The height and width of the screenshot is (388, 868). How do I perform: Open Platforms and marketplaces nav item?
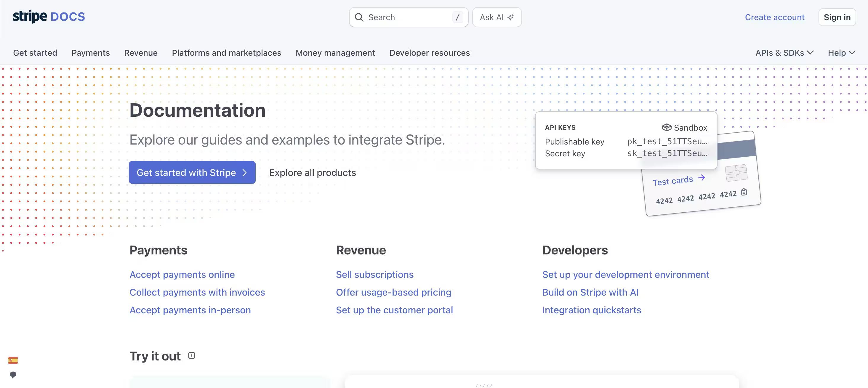[x=226, y=52]
